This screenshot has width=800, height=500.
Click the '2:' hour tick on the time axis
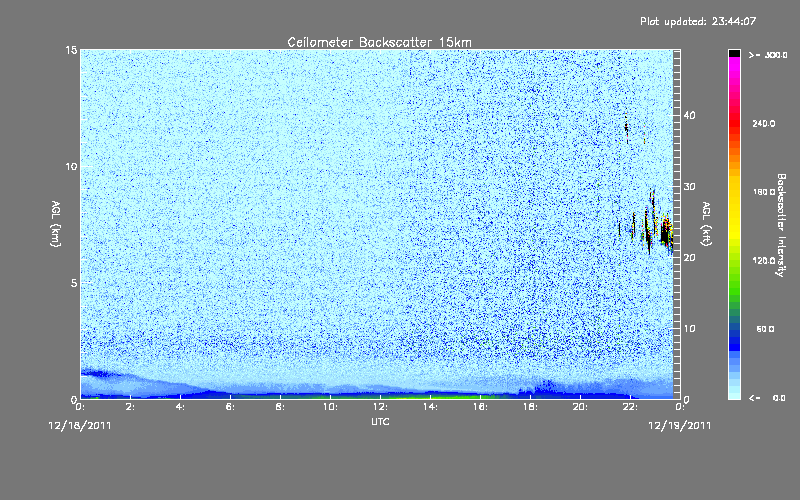pyautogui.click(x=131, y=407)
